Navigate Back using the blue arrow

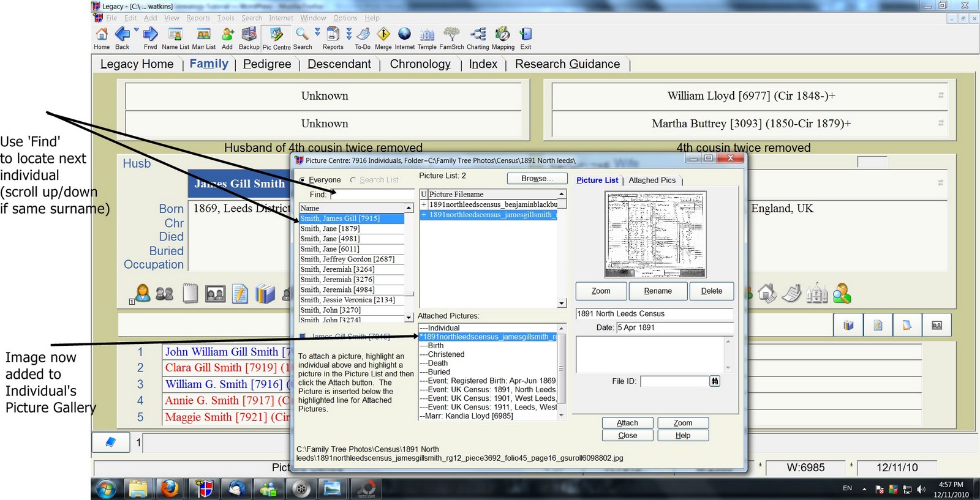coord(123,38)
